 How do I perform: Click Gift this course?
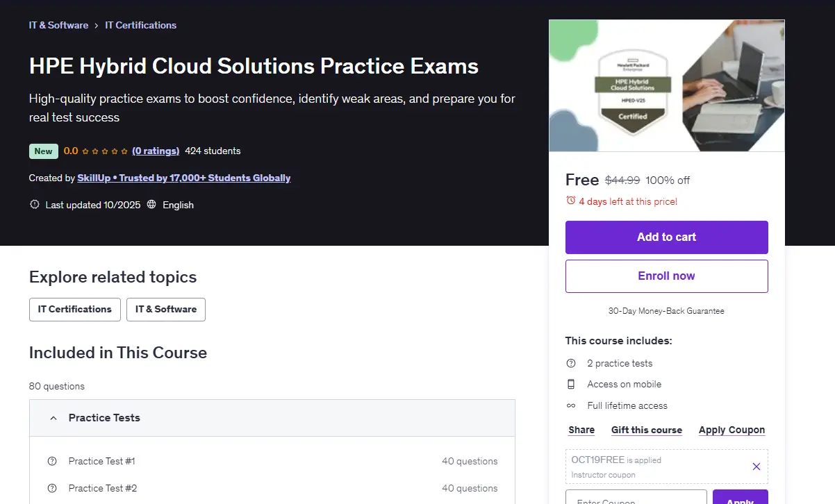[x=647, y=430]
